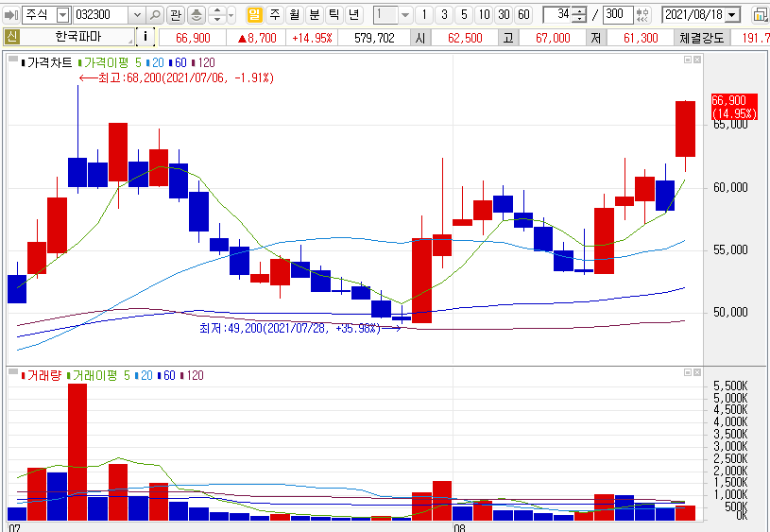Click the 신 credit badge icon
The height and width of the screenshot is (532, 770).
11,38
